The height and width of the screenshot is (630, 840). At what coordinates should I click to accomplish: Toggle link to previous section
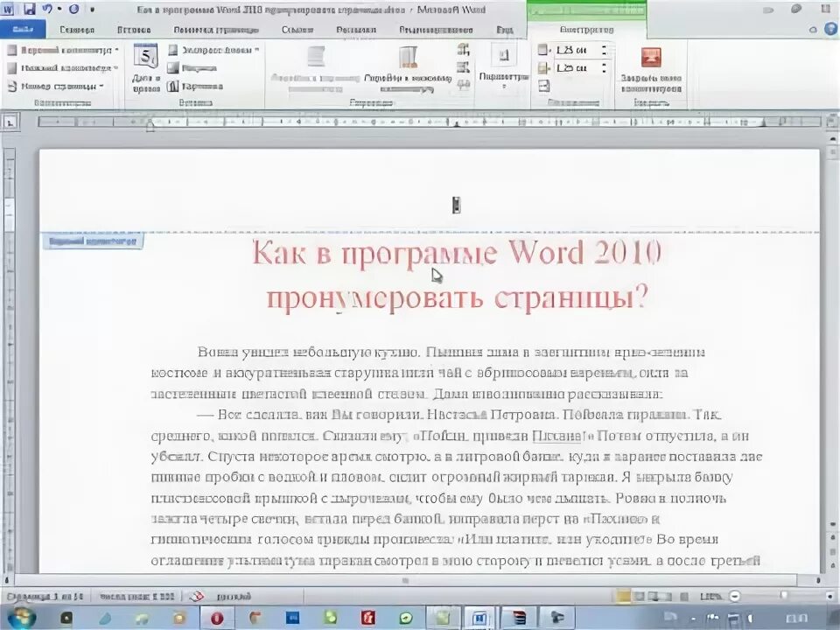464,84
